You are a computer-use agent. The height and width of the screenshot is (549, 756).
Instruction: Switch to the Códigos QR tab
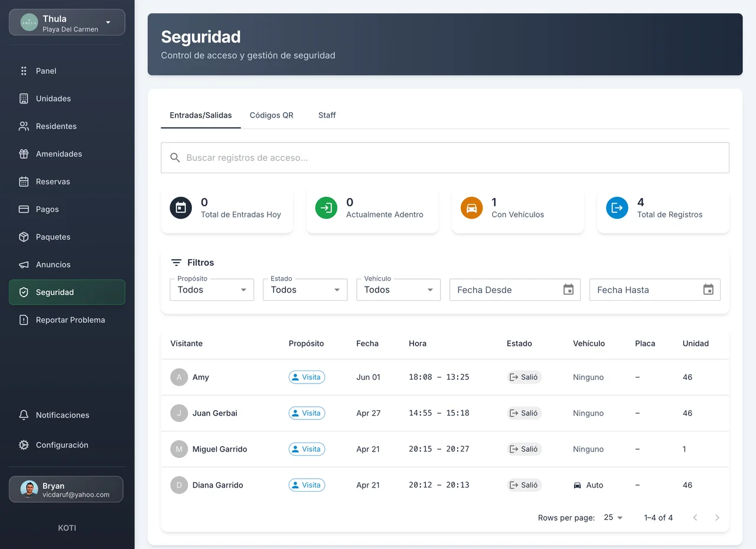point(272,115)
